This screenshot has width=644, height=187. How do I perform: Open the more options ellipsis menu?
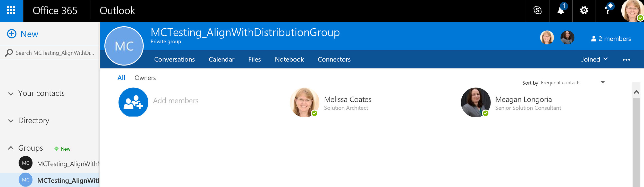pos(626,60)
